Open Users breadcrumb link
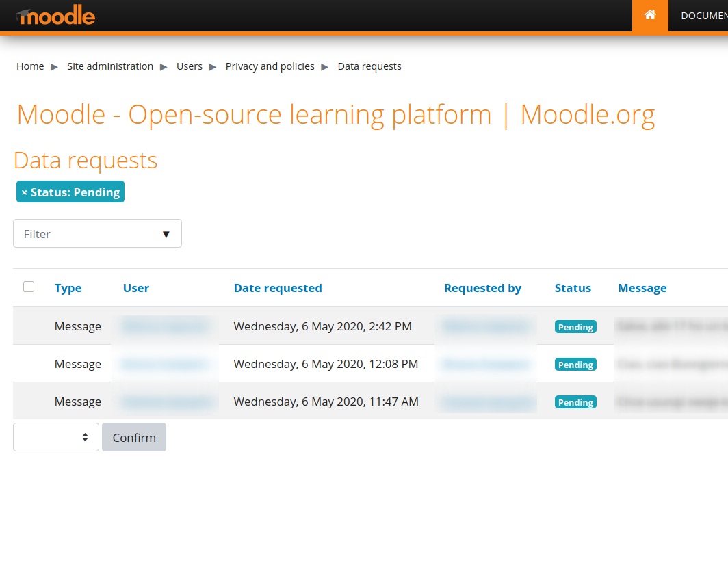Screen dimensions: 728x578 pyautogui.click(x=190, y=66)
